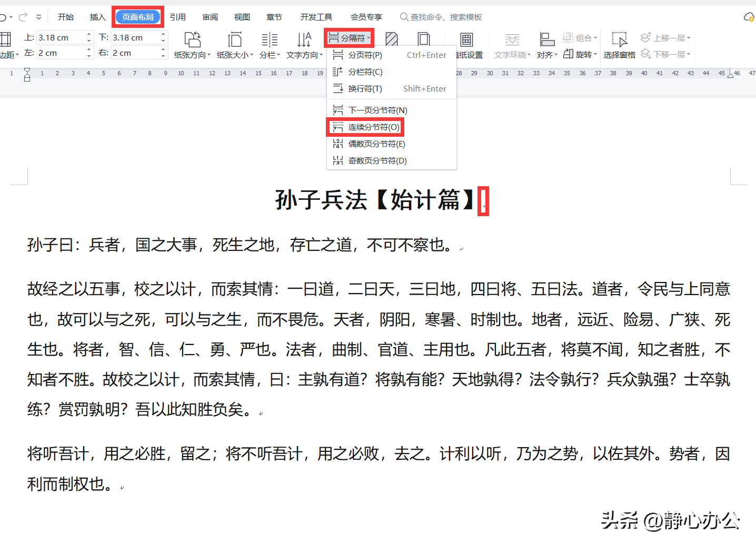
Task: Click the paper orientation (纸张方向) icon
Action: pyautogui.click(x=192, y=40)
